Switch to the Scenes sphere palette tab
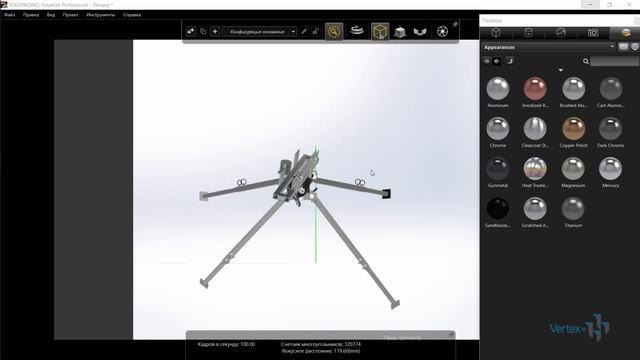Screen dimensions: 640x360 pos(561,33)
